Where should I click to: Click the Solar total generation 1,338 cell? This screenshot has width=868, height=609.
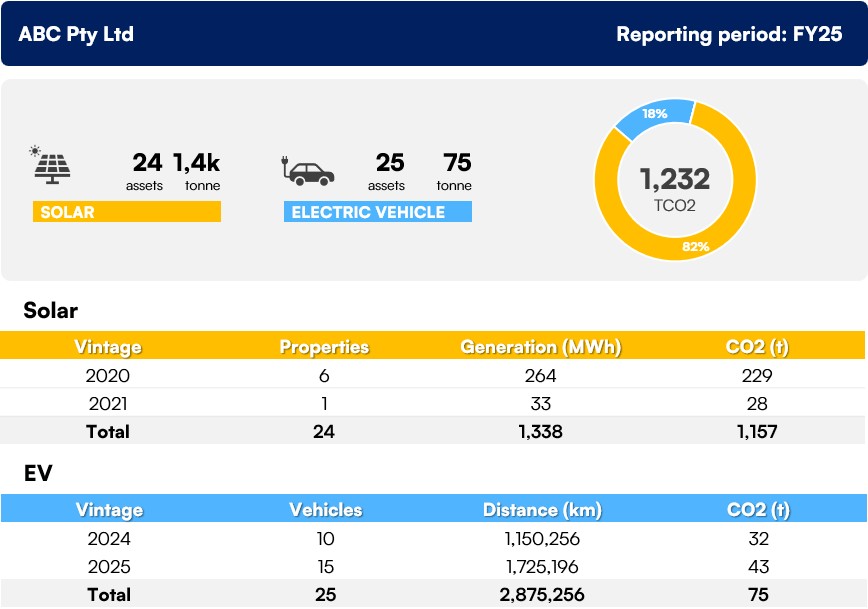coord(540,432)
